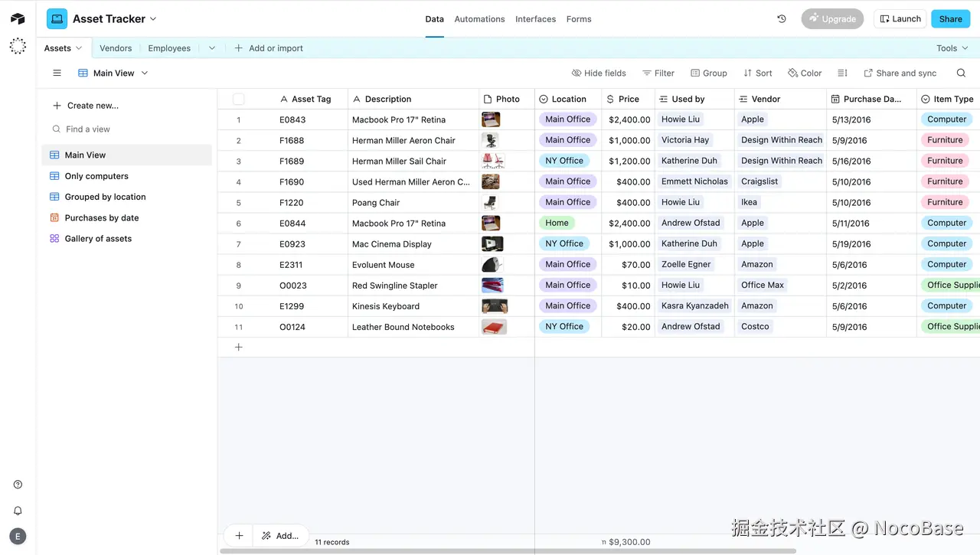The width and height of the screenshot is (980, 555).
Task: Click the Description column header
Action: 413,99
